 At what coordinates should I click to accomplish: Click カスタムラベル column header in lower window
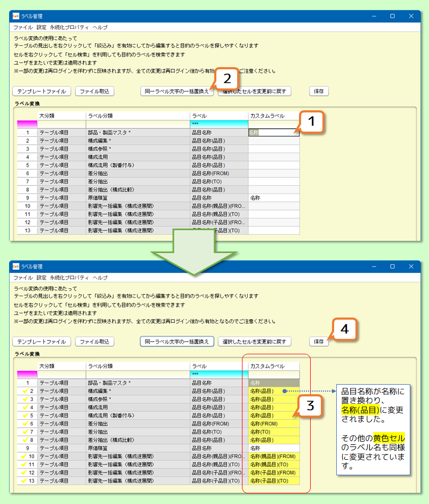(x=274, y=366)
